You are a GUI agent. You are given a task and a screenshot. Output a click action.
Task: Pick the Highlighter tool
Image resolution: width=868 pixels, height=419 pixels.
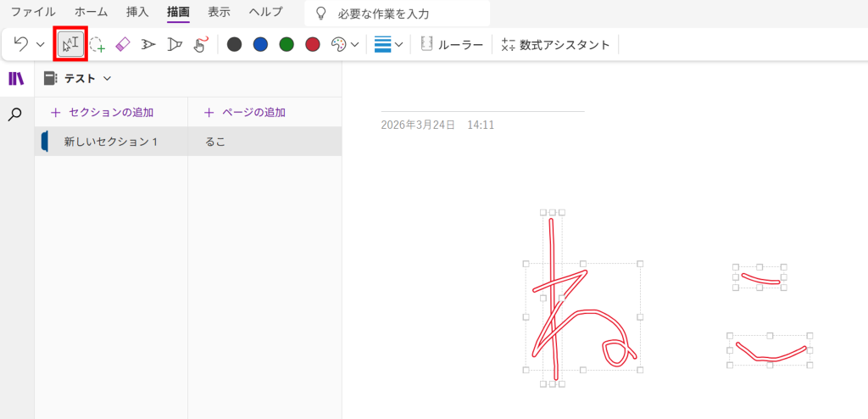(175, 44)
